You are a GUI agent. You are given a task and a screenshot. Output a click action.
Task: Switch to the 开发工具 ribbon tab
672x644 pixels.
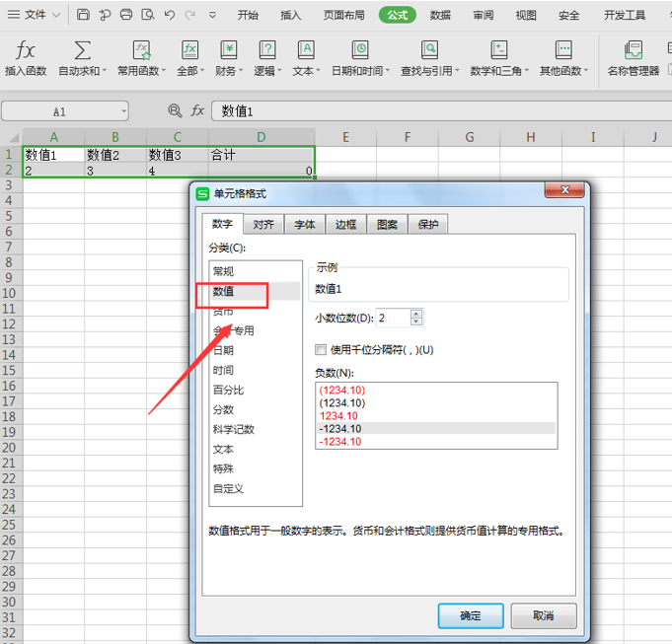pyautogui.click(x=625, y=15)
